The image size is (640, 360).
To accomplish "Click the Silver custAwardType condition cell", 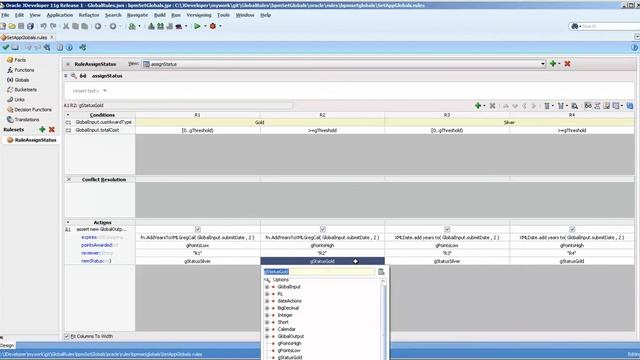I will click(x=509, y=122).
